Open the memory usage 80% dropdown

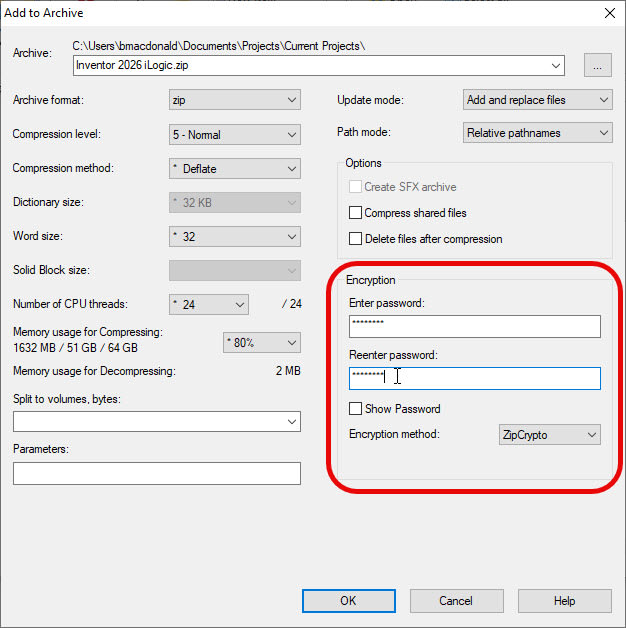tap(262, 342)
